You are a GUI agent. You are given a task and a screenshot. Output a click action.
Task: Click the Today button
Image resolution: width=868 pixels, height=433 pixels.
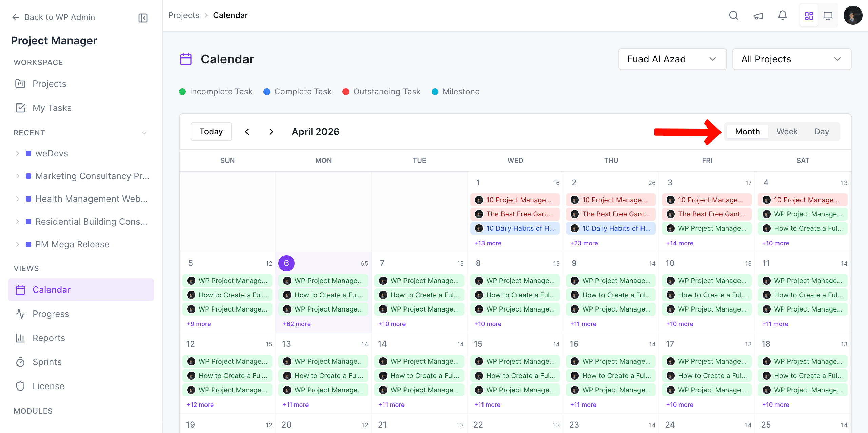click(211, 131)
